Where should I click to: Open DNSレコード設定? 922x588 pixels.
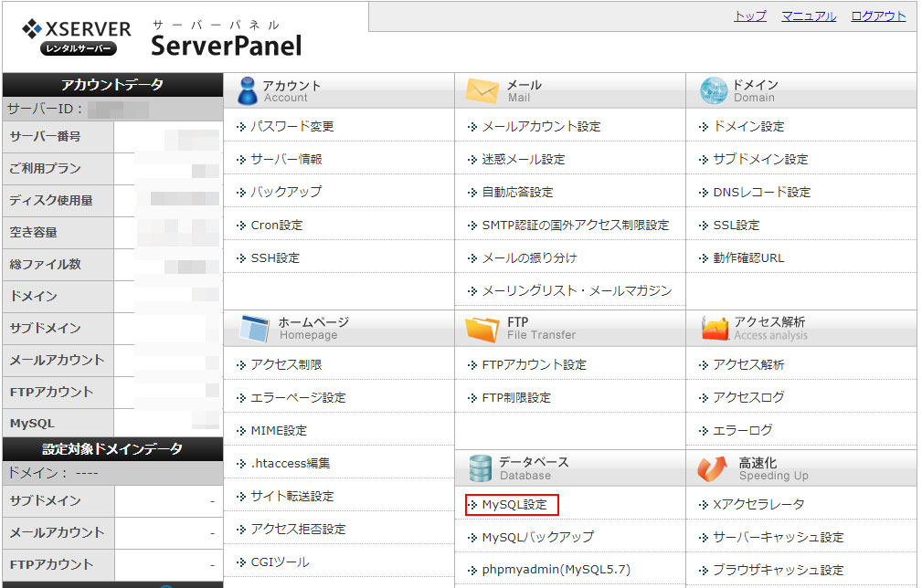(x=761, y=192)
